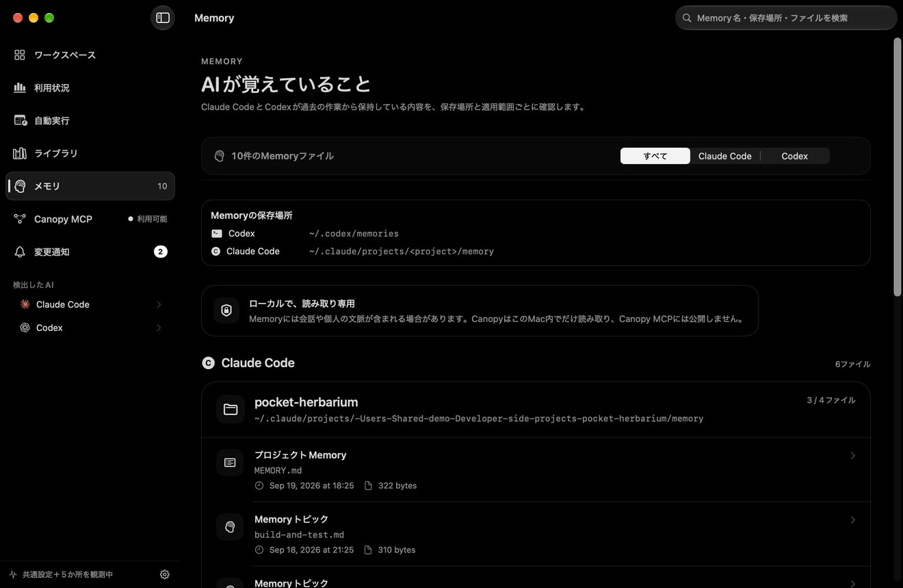Go to ライブラリ section
The image size is (903, 588).
point(90,153)
